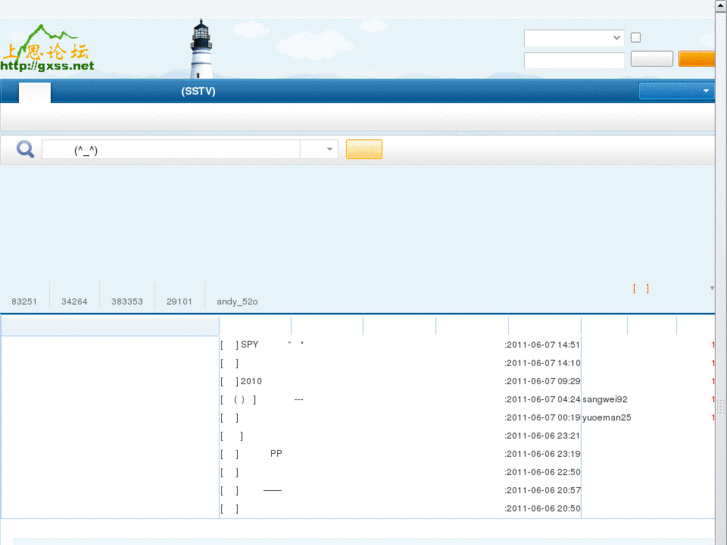Click the stat value 34264
The image size is (727, 545).
74,301
